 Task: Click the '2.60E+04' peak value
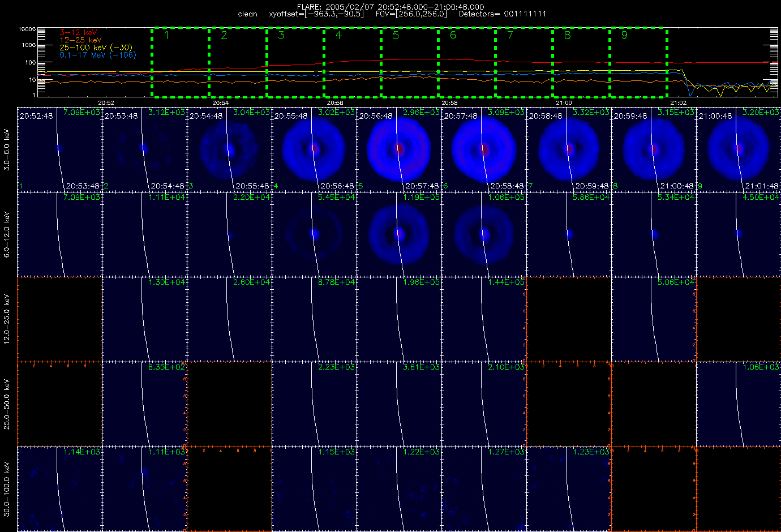[251, 282]
